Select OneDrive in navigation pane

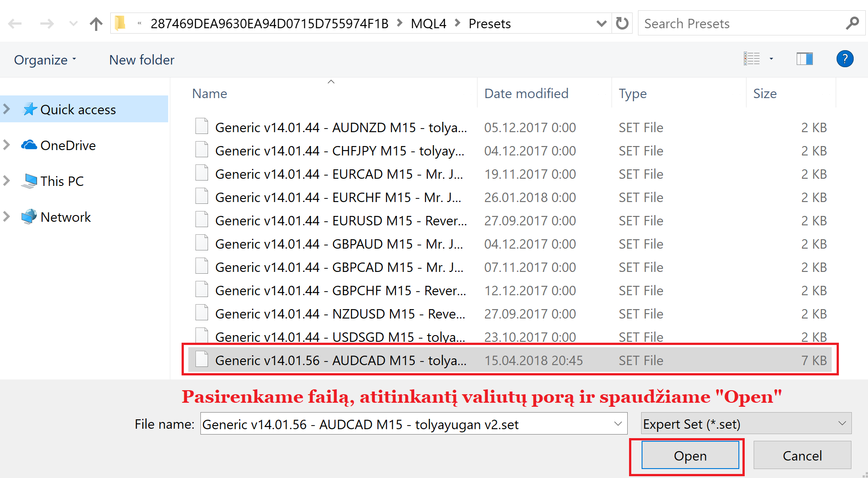(59, 145)
